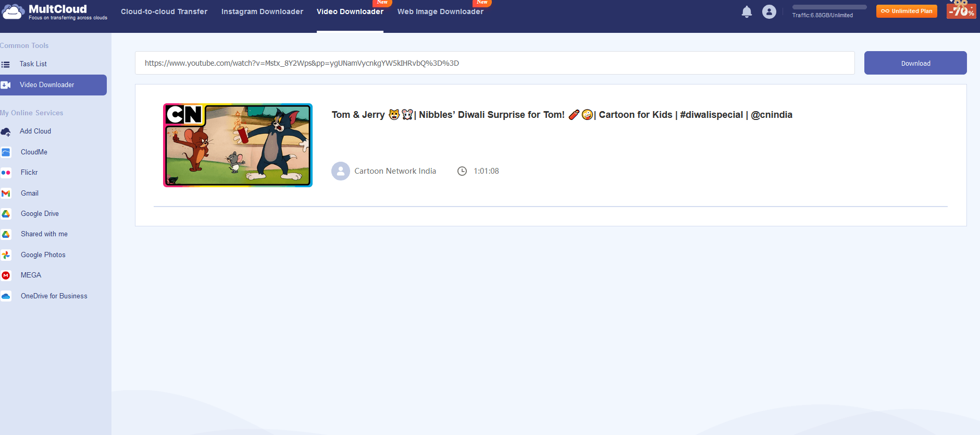Click the 70% discount promo badge
Viewport: 980px width, 435px height.
[x=961, y=9]
